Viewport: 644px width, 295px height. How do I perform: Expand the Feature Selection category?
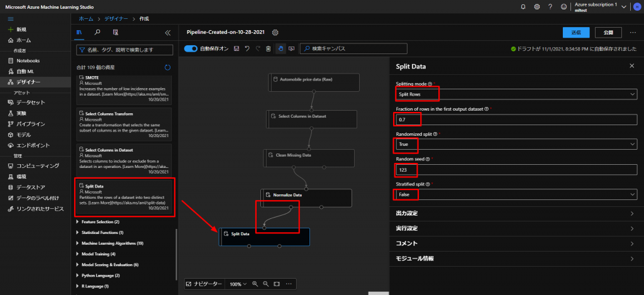(x=97, y=222)
